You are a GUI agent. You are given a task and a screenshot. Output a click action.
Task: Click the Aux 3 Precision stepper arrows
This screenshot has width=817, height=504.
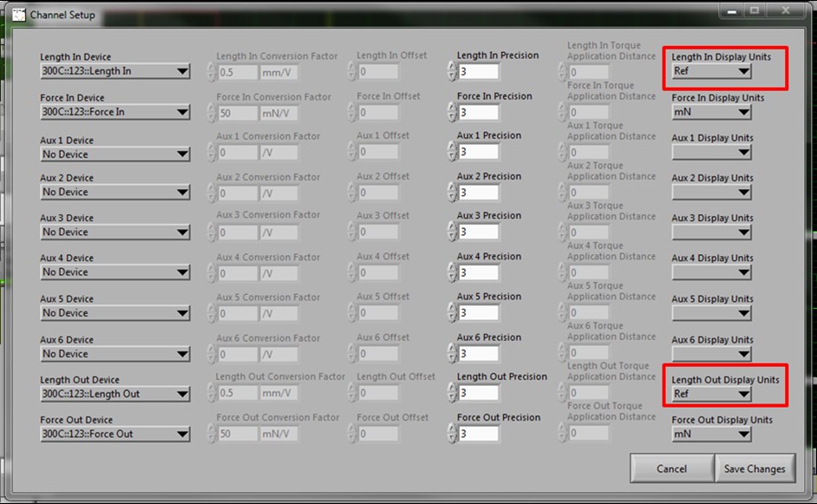452,232
